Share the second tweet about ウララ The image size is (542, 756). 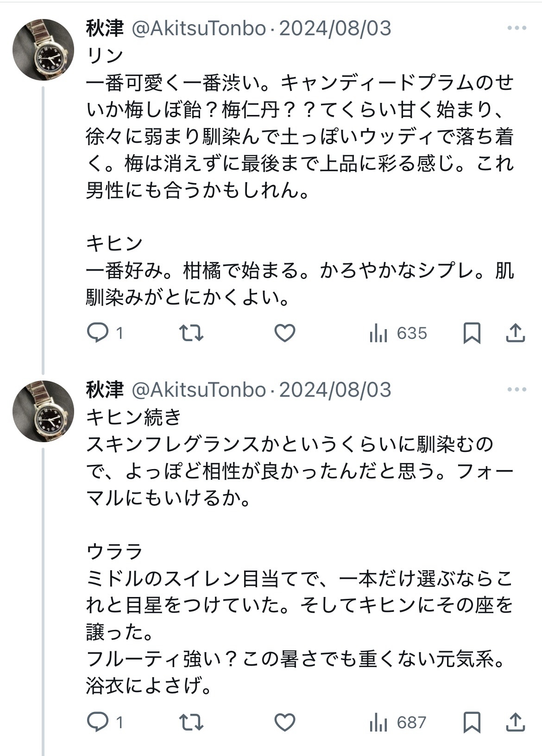tap(515, 722)
